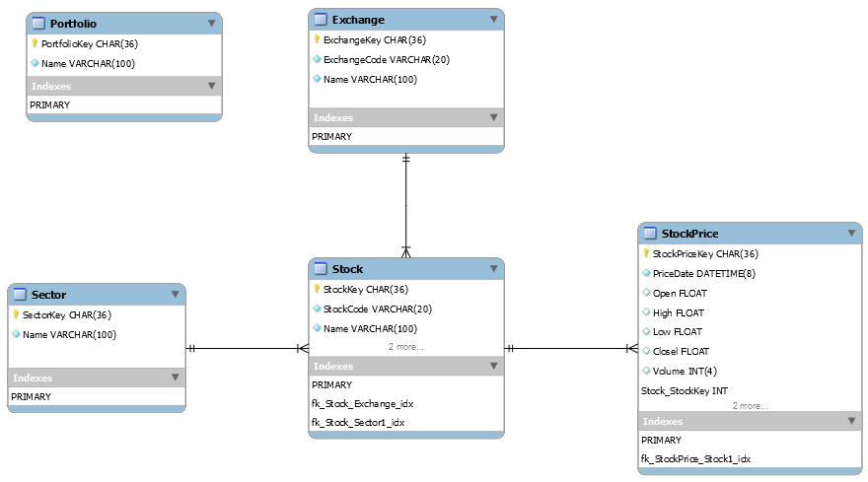Select the Exchange table title
The image size is (868, 482).
[x=358, y=20]
